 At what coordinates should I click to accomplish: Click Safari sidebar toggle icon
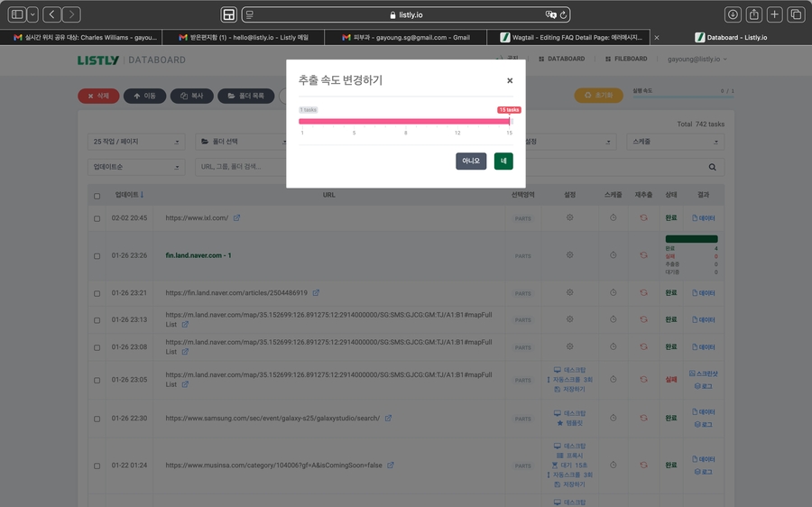click(17, 14)
